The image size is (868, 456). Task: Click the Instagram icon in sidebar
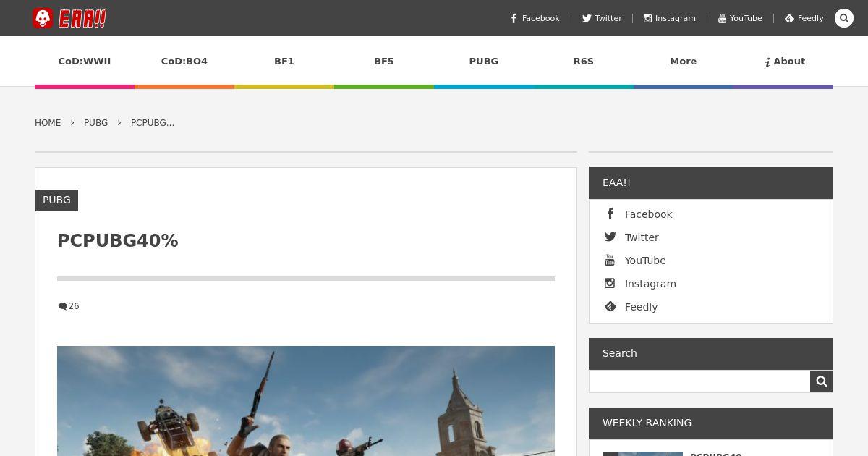610,283
